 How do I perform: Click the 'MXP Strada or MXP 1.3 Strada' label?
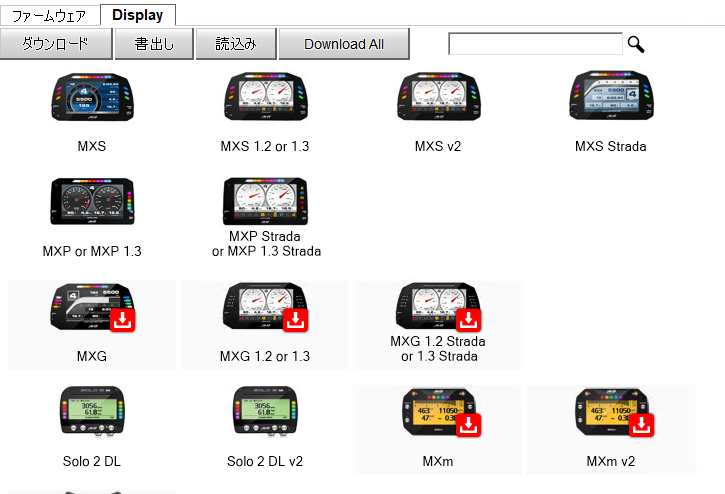coord(266,244)
